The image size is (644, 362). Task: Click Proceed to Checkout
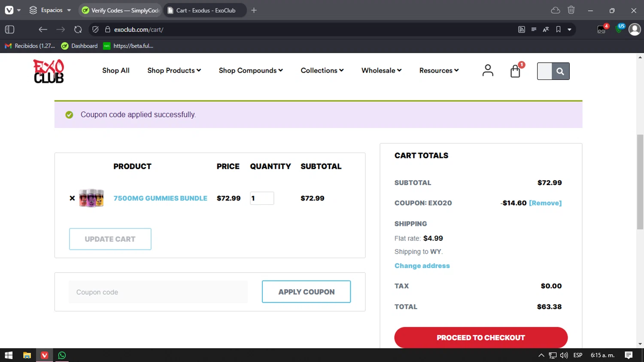[x=481, y=338]
